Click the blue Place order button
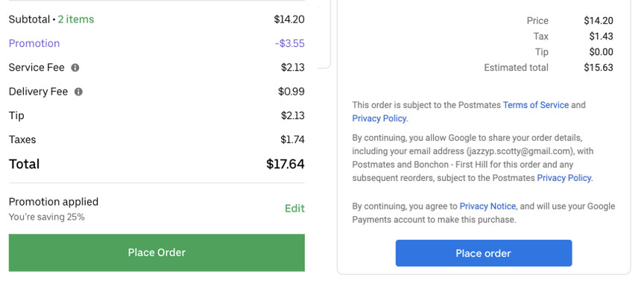644x289 pixels. point(484,253)
